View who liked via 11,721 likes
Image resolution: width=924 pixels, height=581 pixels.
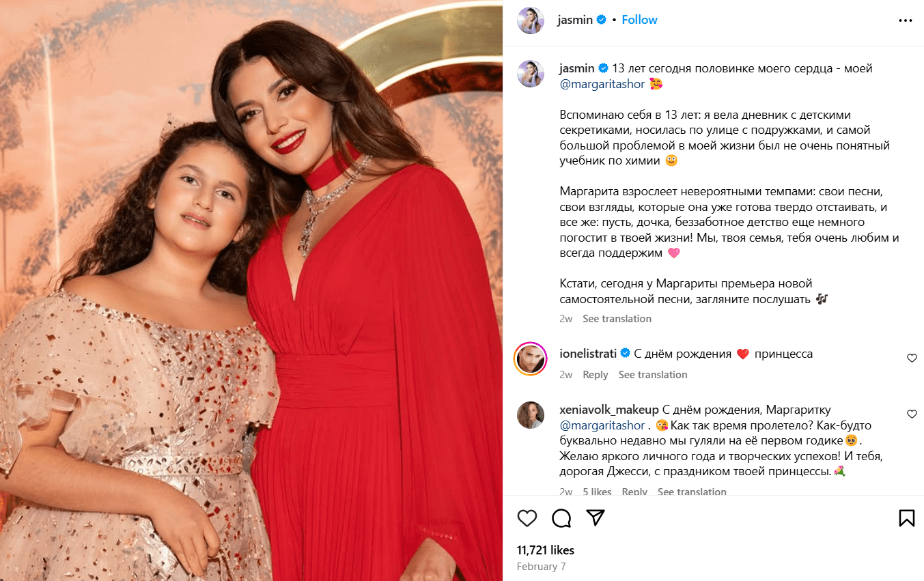pos(546,550)
